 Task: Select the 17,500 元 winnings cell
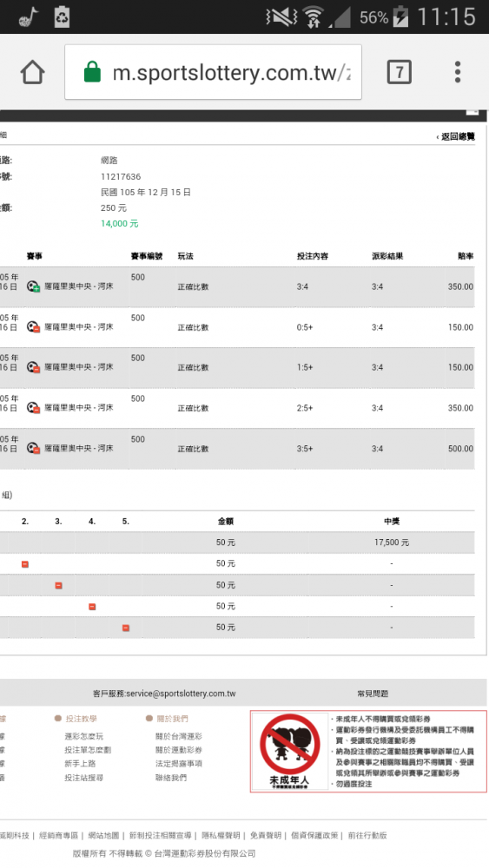pyautogui.click(x=392, y=542)
